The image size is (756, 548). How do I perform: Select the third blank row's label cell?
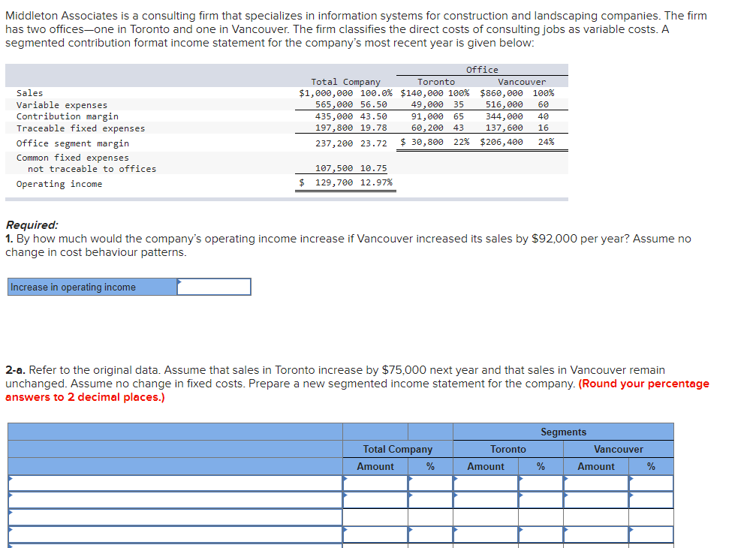point(175,517)
